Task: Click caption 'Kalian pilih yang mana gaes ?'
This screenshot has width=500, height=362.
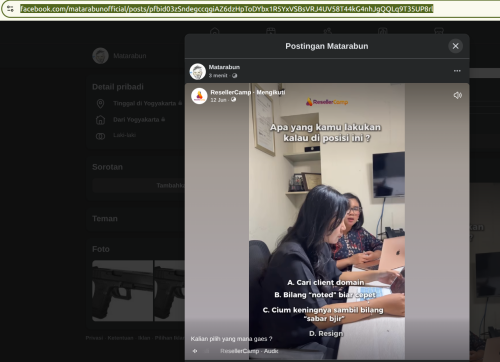Action: [x=231, y=339]
